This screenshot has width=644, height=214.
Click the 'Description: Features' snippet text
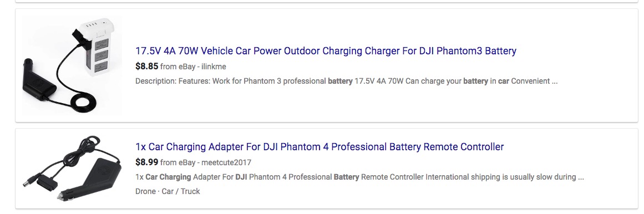coord(173,81)
